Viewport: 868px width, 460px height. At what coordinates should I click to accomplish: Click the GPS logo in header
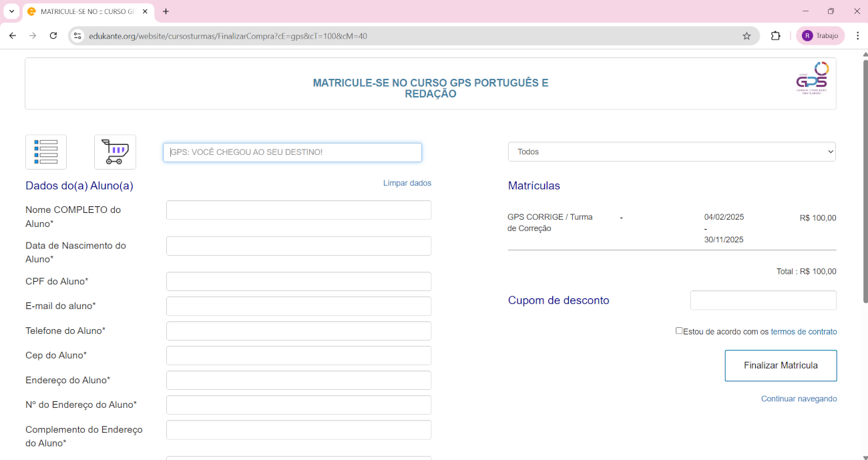(812, 79)
